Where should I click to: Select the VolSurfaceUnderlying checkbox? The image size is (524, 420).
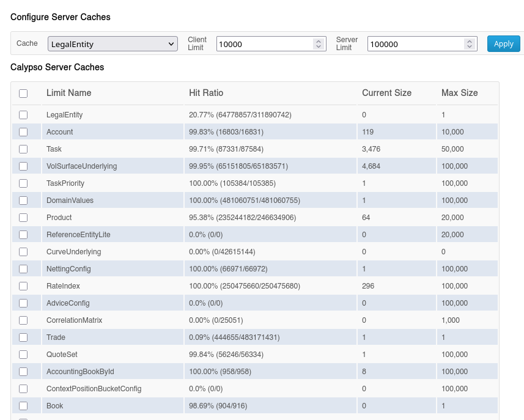pyautogui.click(x=23, y=166)
